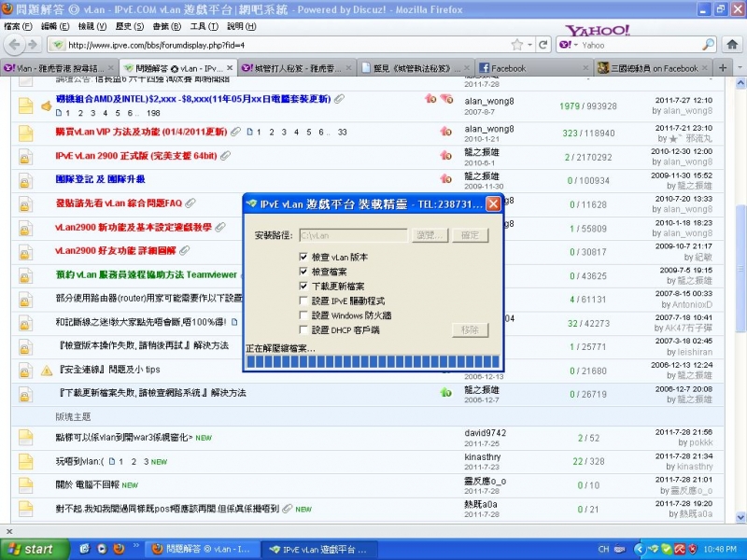Click the installer progress bar
Viewport: 747px width, 560px height.
coord(373,360)
